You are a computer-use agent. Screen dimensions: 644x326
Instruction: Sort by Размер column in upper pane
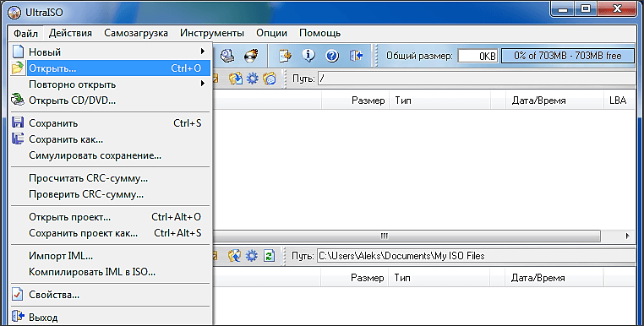pos(355,101)
